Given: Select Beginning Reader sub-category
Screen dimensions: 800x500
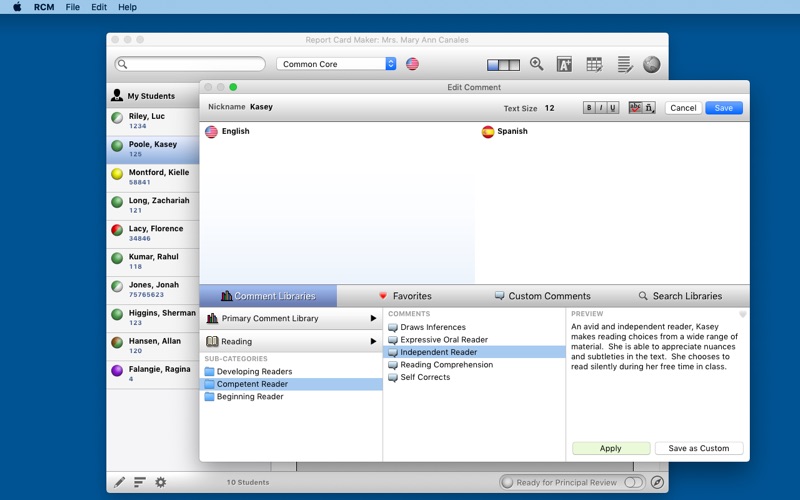Looking at the screenshot, I should [291, 396].
